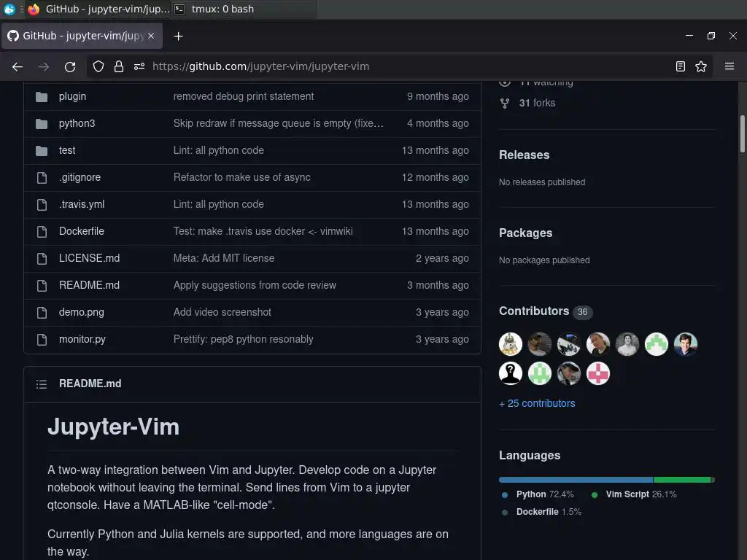Viewport: 747px width, 560px height.
Task: Click the page vertical scrollbar thumb
Action: click(742, 134)
